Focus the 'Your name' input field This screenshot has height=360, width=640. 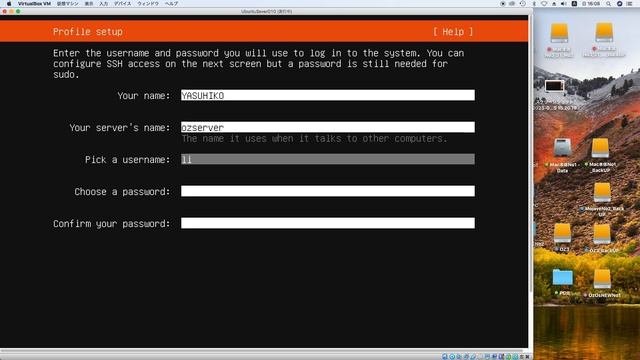(x=328, y=95)
